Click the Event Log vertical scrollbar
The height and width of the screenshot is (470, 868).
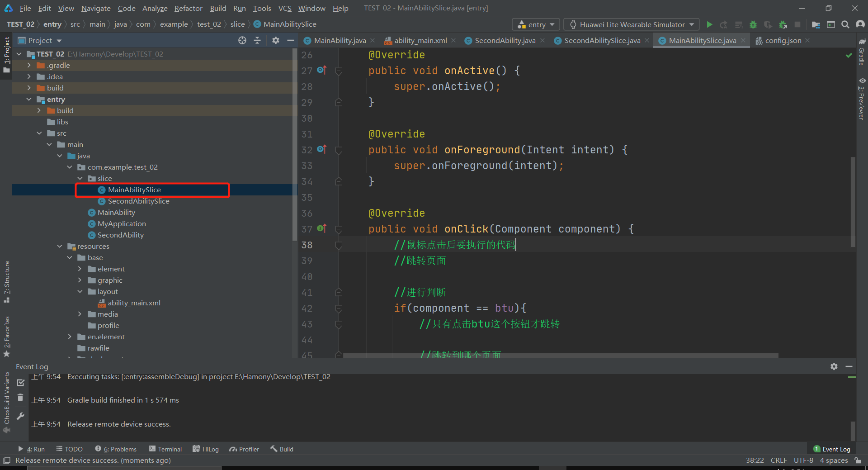(x=853, y=431)
